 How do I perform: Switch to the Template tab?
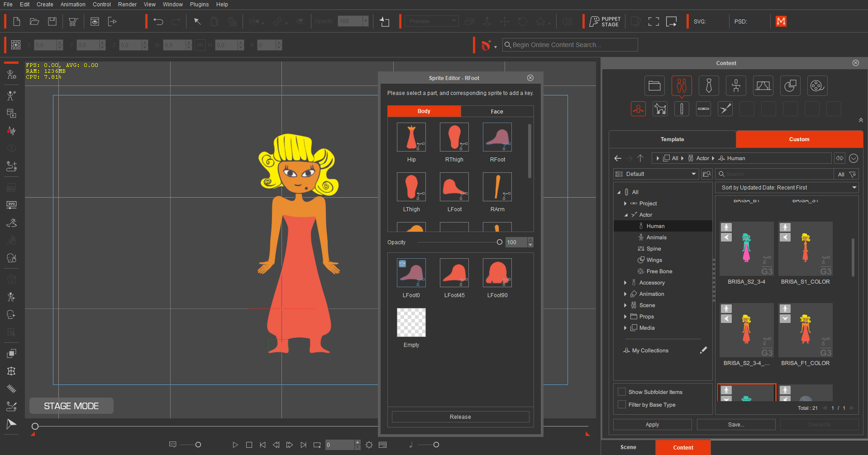(672, 139)
